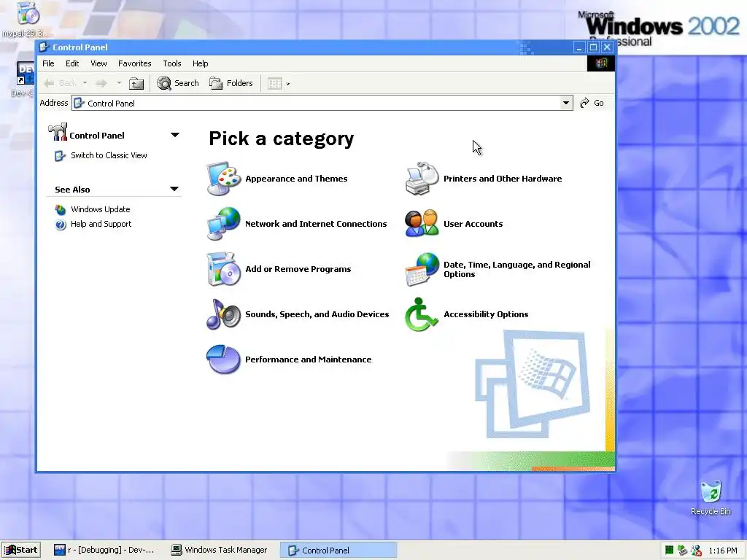Click the Appearance and Themes link text
747x560 pixels.
296,179
